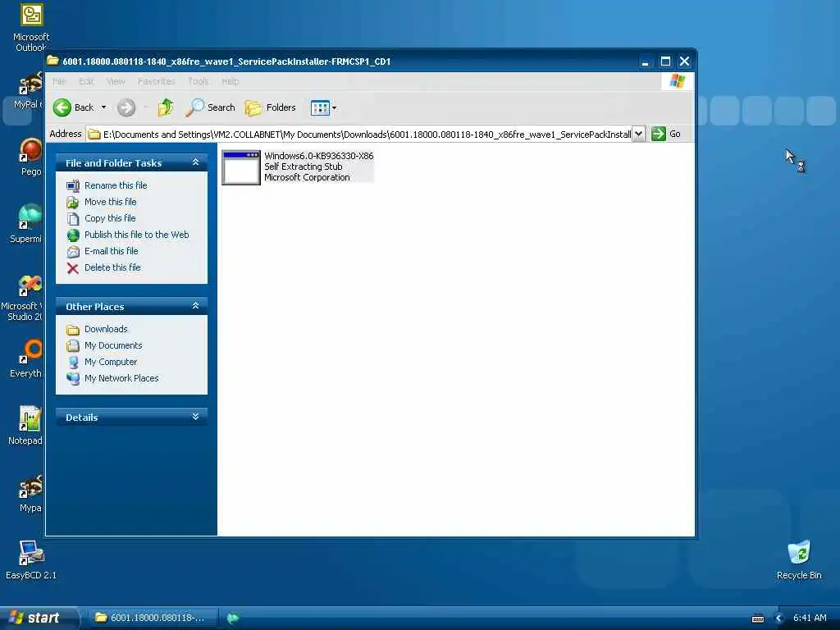Click the My Documents icon in sidebar
Screen dimensions: 840x630
tap(73, 345)
